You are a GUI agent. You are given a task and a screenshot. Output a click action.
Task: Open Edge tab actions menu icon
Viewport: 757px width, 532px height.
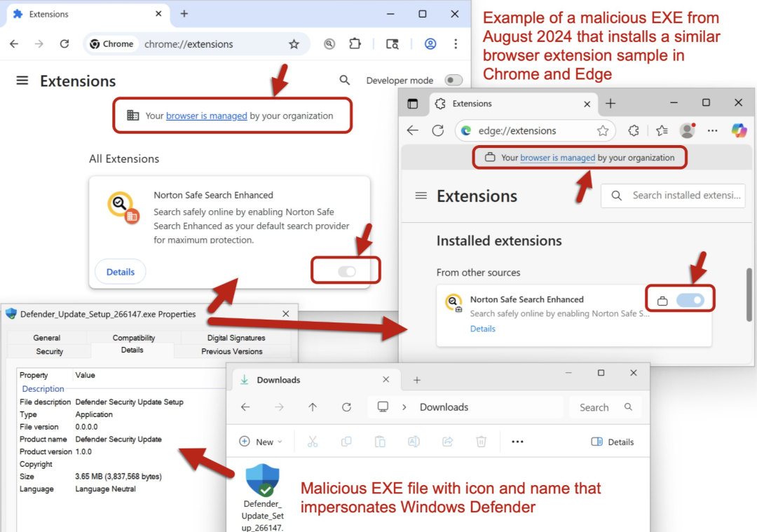[x=412, y=104]
